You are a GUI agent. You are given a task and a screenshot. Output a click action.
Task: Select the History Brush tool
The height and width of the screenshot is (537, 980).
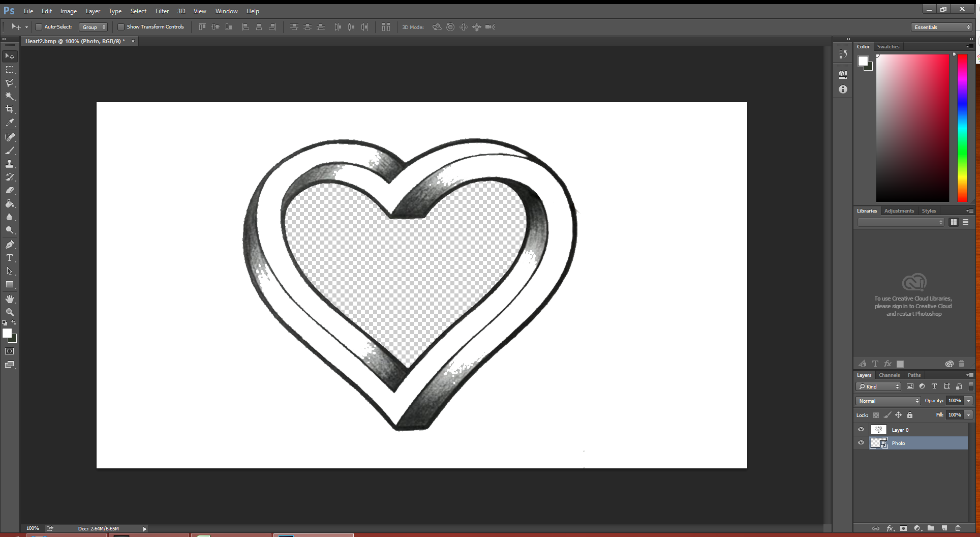click(10, 177)
